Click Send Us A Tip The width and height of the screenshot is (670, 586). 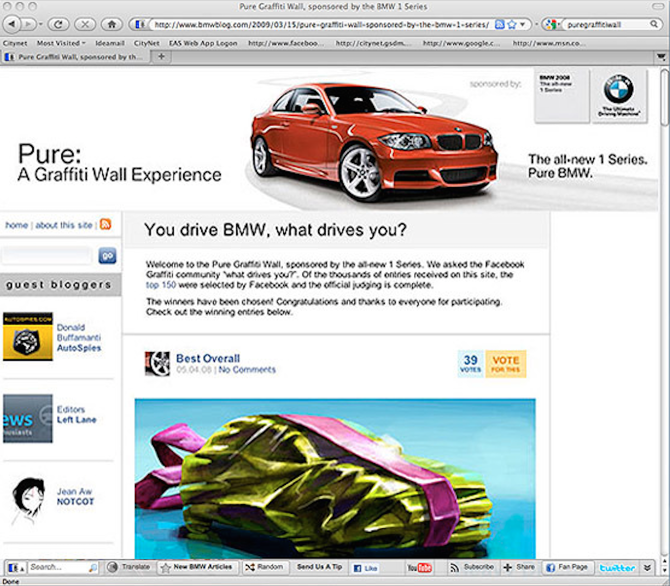[x=319, y=567]
